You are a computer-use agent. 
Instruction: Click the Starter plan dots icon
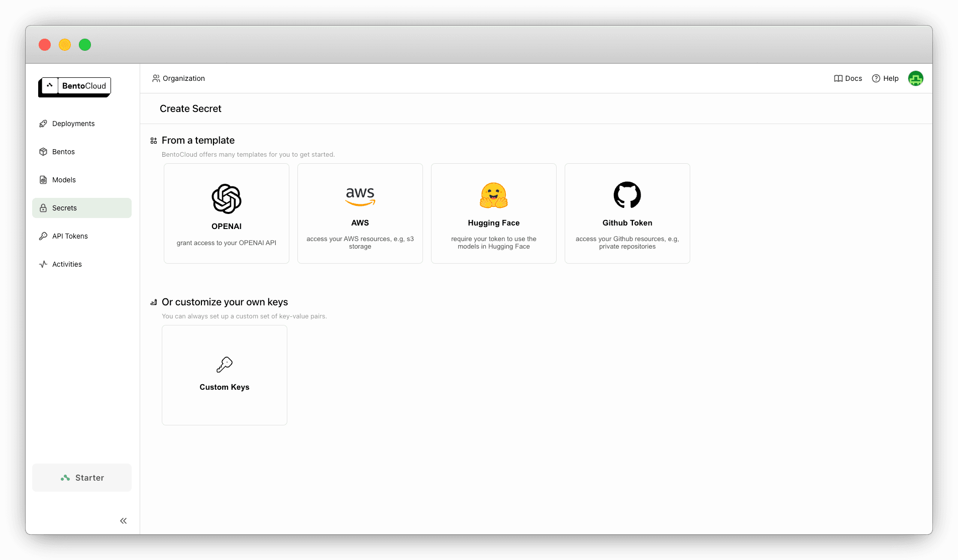[65, 478]
